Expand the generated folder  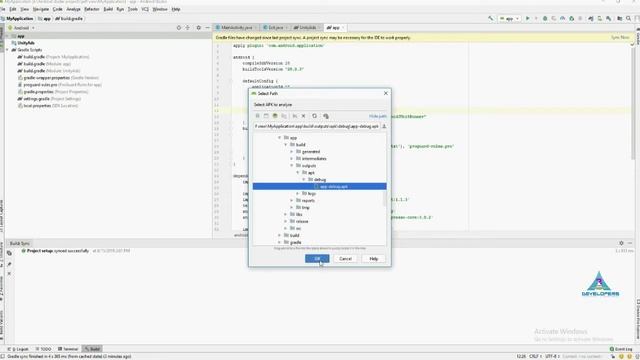click(x=292, y=151)
